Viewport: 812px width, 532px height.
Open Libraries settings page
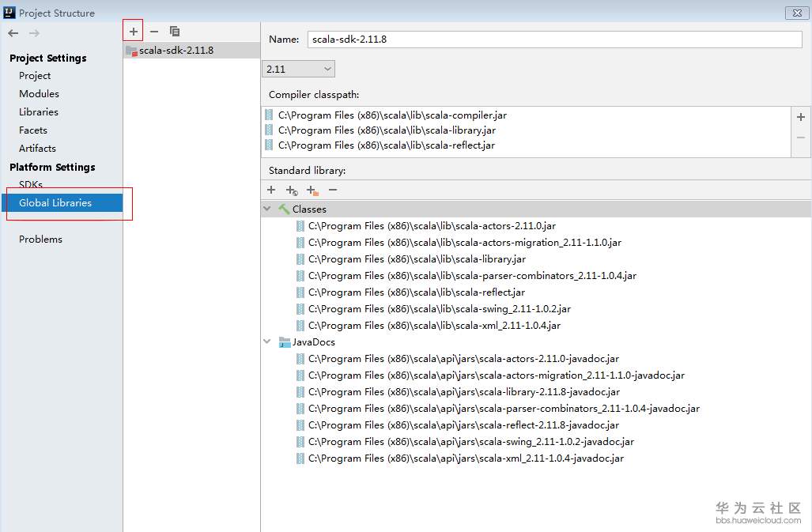[38, 111]
